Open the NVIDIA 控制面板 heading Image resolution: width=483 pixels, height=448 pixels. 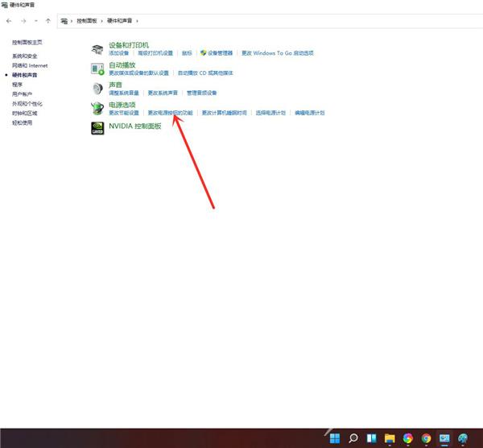click(x=135, y=127)
